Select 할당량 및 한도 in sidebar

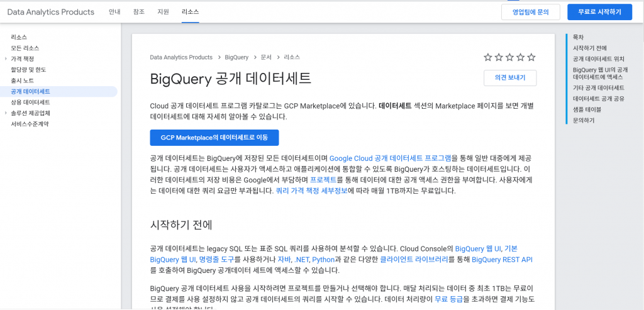28,69
